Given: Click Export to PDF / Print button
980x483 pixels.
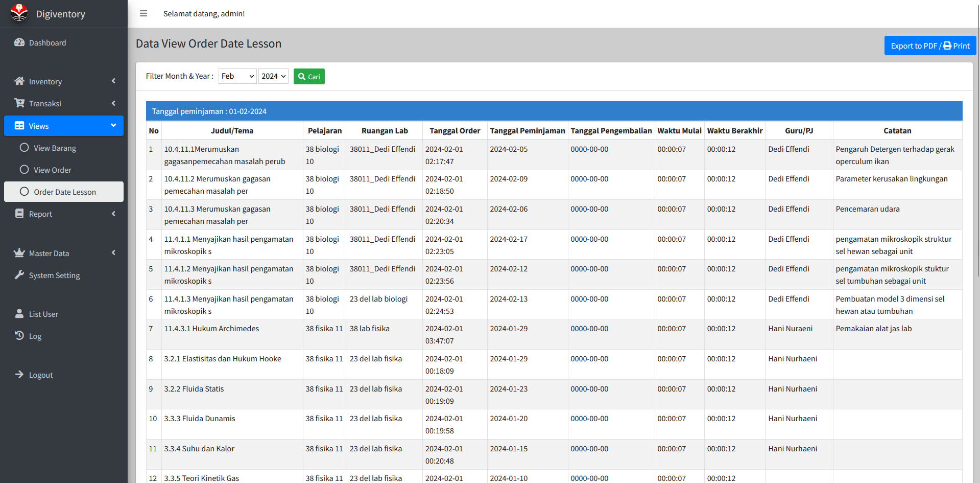Looking at the screenshot, I should [929, 45].
